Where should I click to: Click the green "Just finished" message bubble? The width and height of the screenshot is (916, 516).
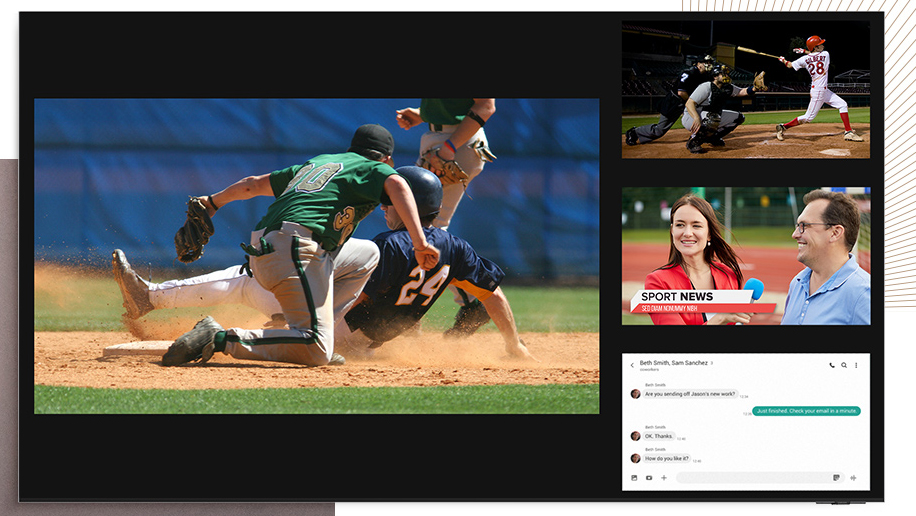(806, 411)
